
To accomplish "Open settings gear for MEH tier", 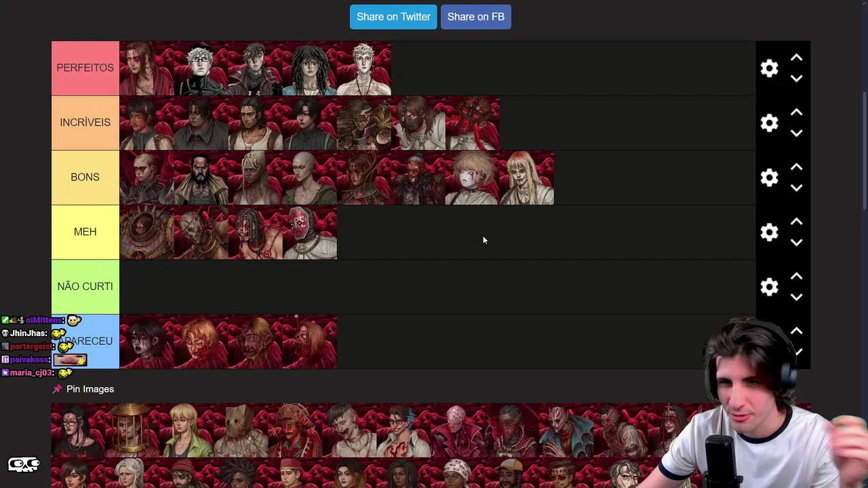I will pyautogui.click(x=769, y=232).
